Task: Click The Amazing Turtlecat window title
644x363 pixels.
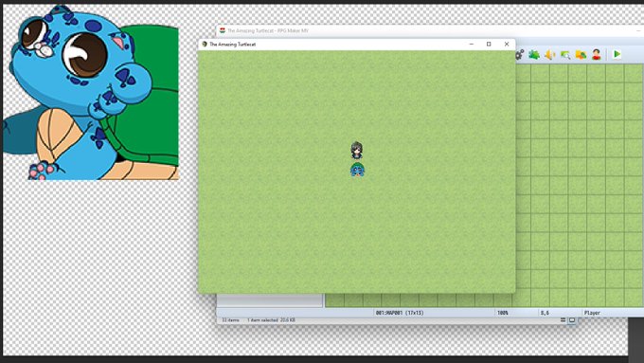Action: pos(232,44)
